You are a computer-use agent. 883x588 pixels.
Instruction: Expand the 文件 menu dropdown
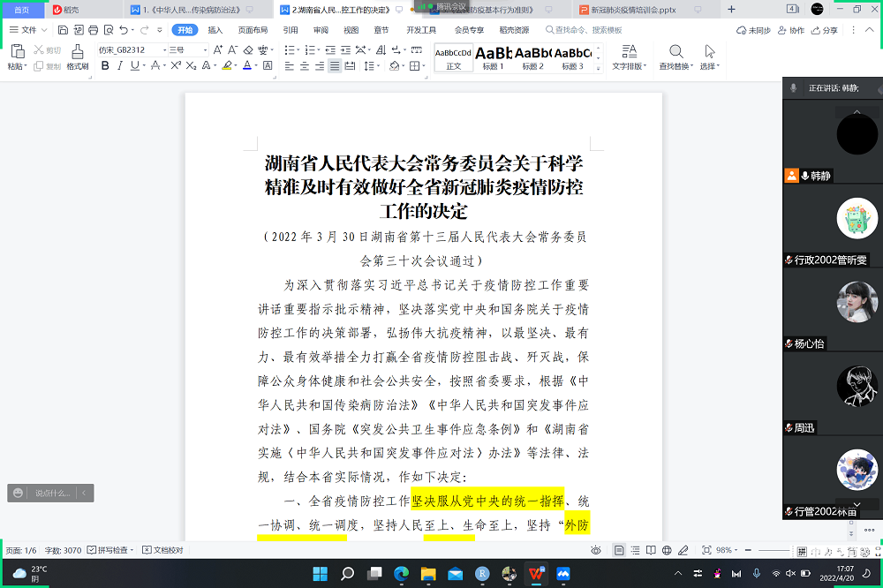pos(44,30)
